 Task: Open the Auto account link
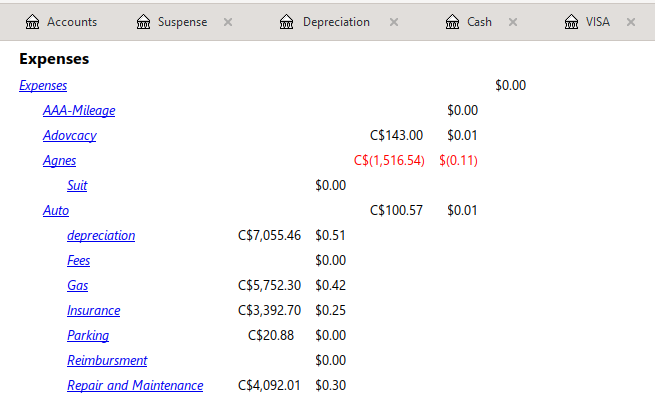56,211
